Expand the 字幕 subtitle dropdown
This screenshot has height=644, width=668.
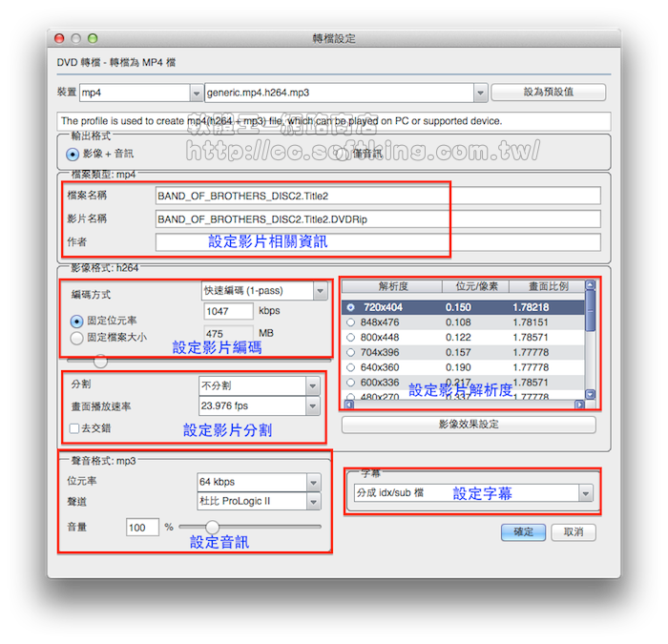pos(585,493)
